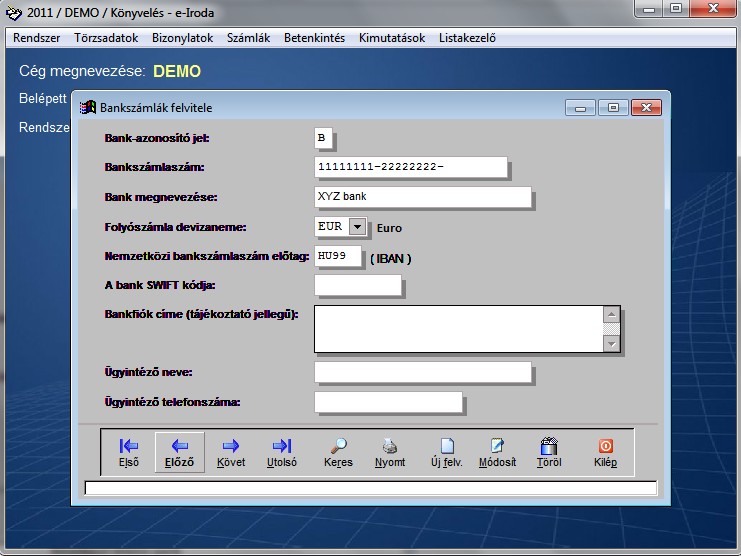This screenshot has height=556, width=741.
Task: Focus the SWIFT kódja text field
Action: 357,286
